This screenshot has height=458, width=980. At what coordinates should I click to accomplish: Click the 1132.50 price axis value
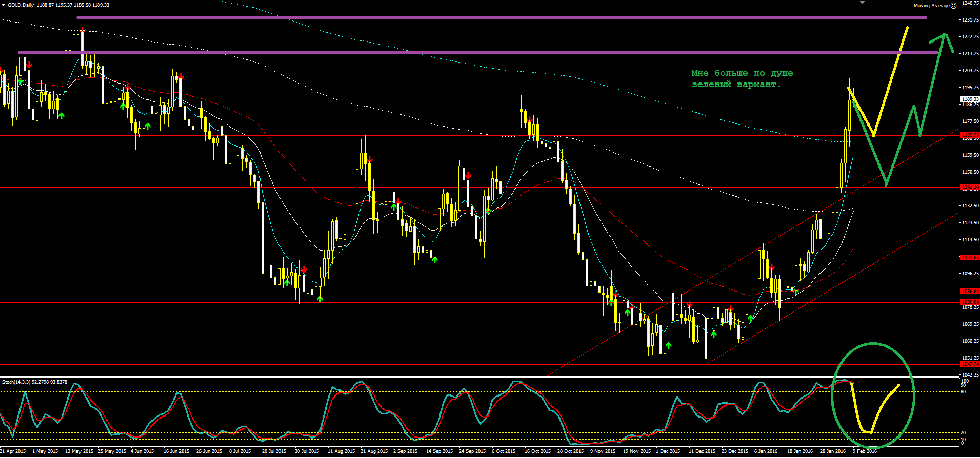(x=970, y=206)
